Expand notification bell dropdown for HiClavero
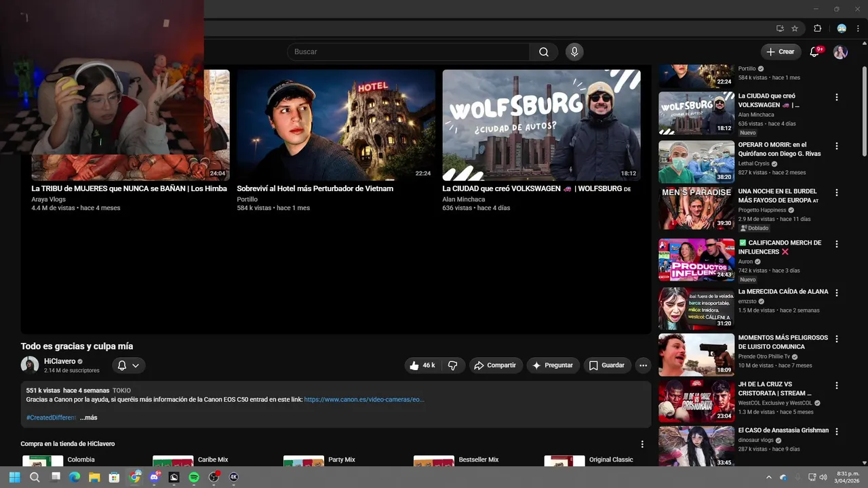 coord(128,365)
